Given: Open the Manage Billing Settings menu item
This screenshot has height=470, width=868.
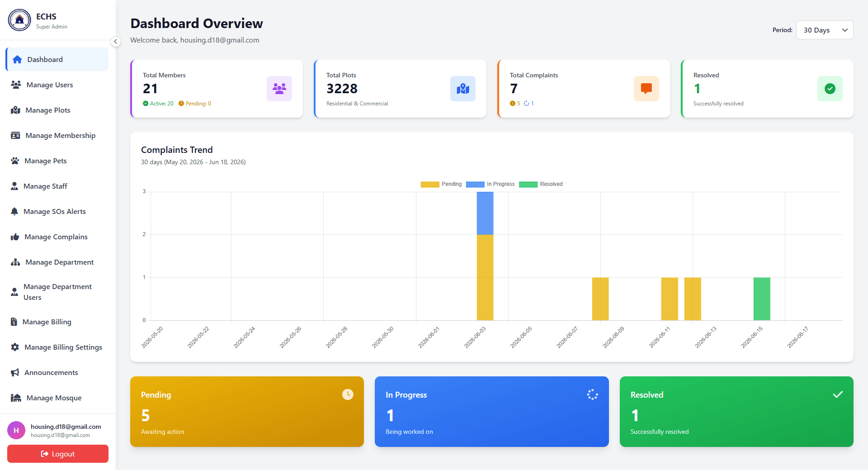Looking at the screenshot, I should click(x=57, y=347).
